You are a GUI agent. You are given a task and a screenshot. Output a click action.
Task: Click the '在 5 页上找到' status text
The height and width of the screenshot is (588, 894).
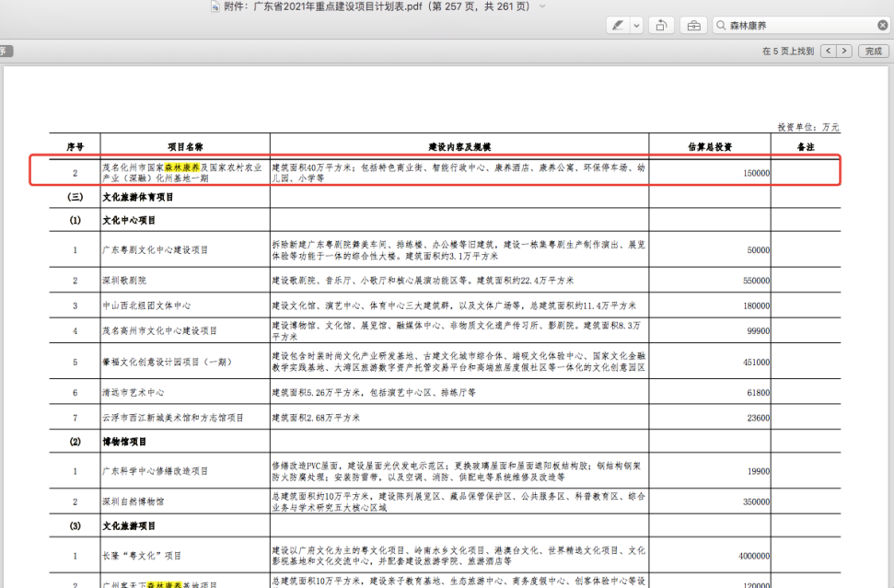click(x=788, y=52)
